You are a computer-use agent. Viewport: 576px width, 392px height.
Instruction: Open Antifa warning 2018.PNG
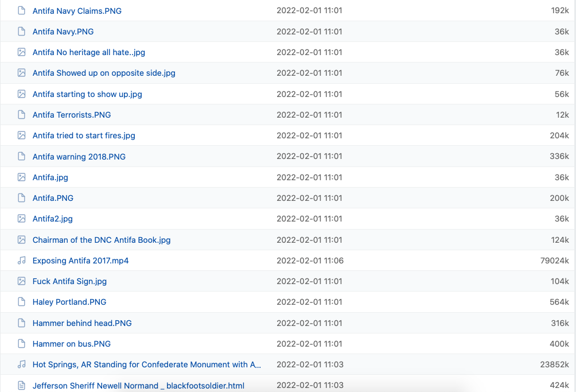pyautogui.click(x=79, y=157)
